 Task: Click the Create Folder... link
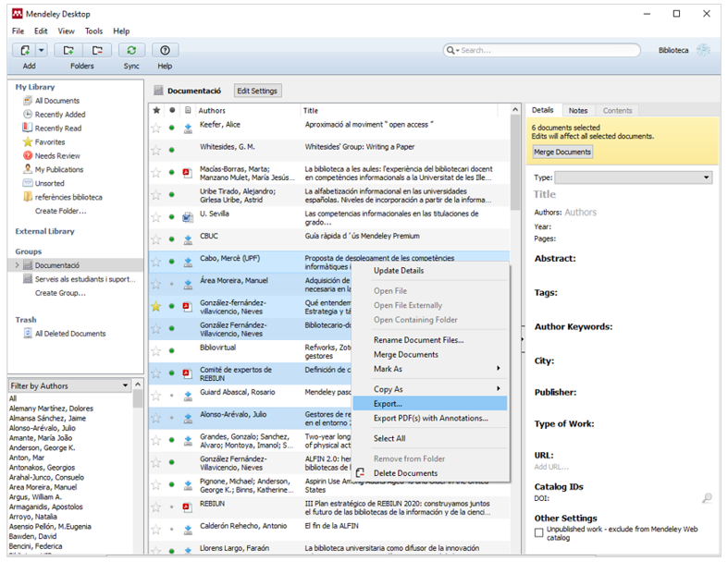tap(60, 211)
